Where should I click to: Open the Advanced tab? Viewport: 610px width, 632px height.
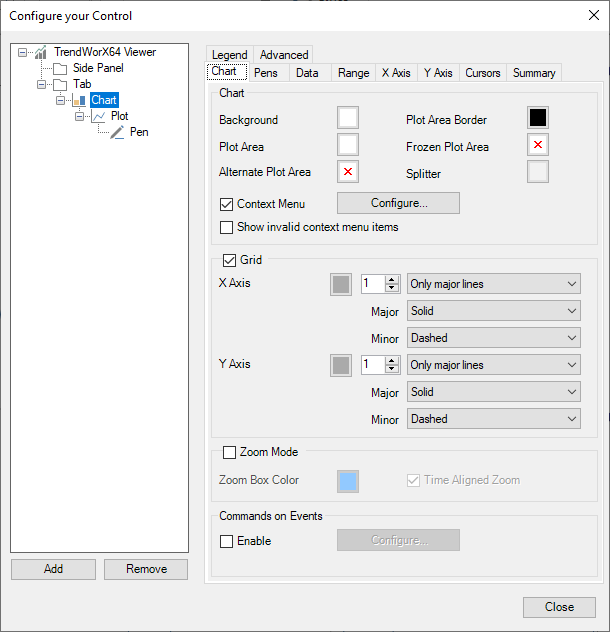[x=284, y=55]
